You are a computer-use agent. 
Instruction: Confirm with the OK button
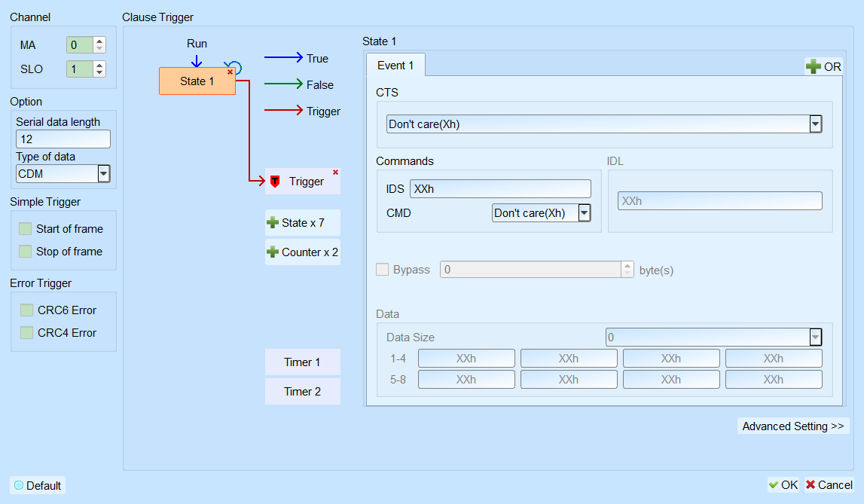coord(783,484)
